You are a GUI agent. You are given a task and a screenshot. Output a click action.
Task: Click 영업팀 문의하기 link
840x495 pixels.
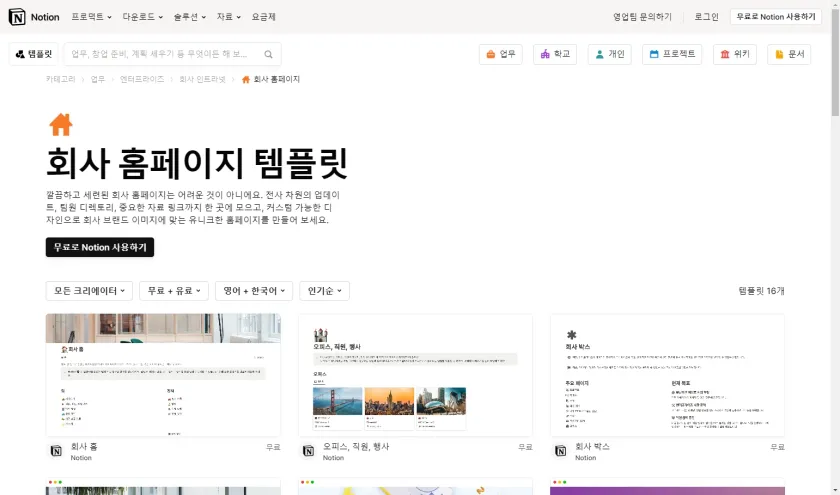click(x=642, y=17)
